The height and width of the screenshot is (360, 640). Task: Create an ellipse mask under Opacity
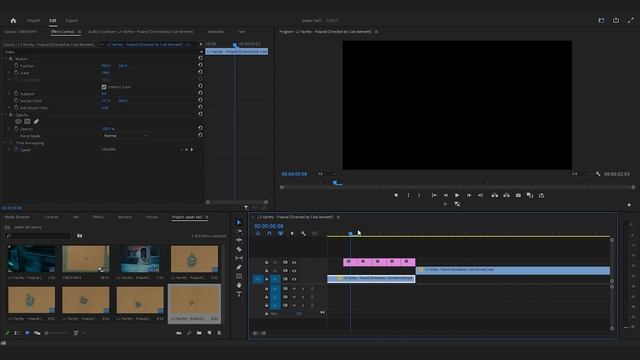click(18, 122)
